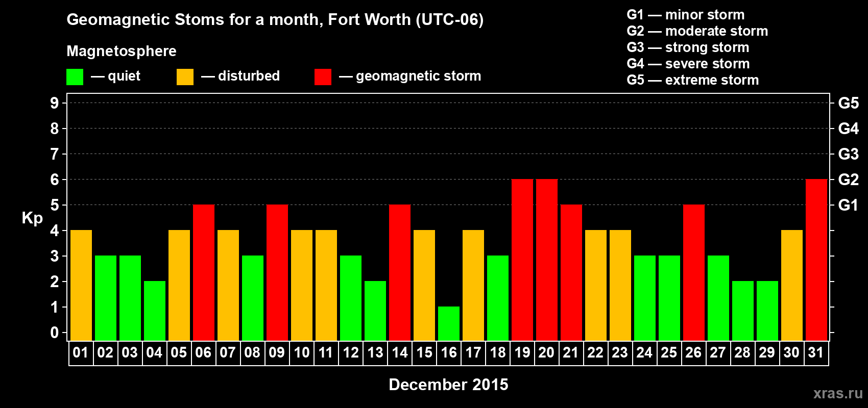868x408 pixels.
Task: Click the red bar for day 09
Action: click(277, 272)
